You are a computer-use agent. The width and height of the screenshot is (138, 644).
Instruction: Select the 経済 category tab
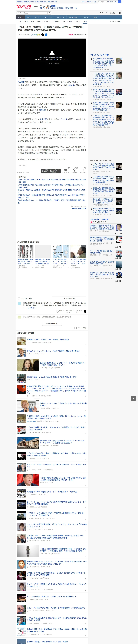(x=39, y=21)
